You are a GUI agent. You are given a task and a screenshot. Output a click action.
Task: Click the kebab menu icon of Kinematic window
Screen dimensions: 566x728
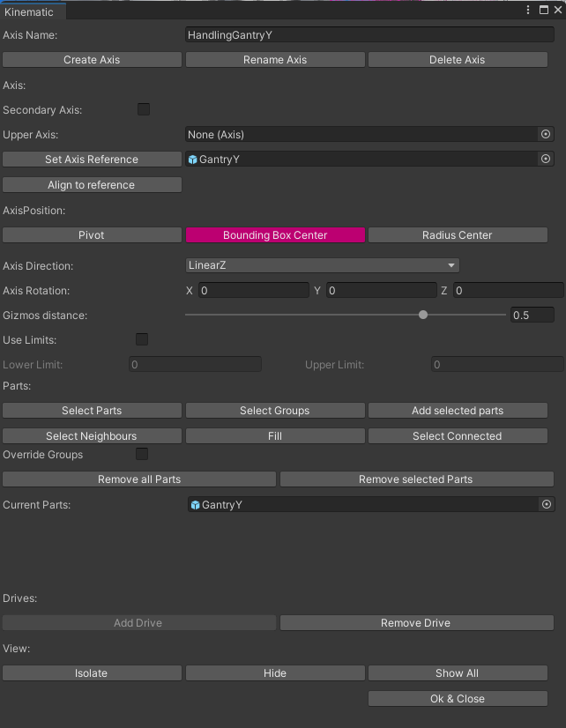(529, 10)
